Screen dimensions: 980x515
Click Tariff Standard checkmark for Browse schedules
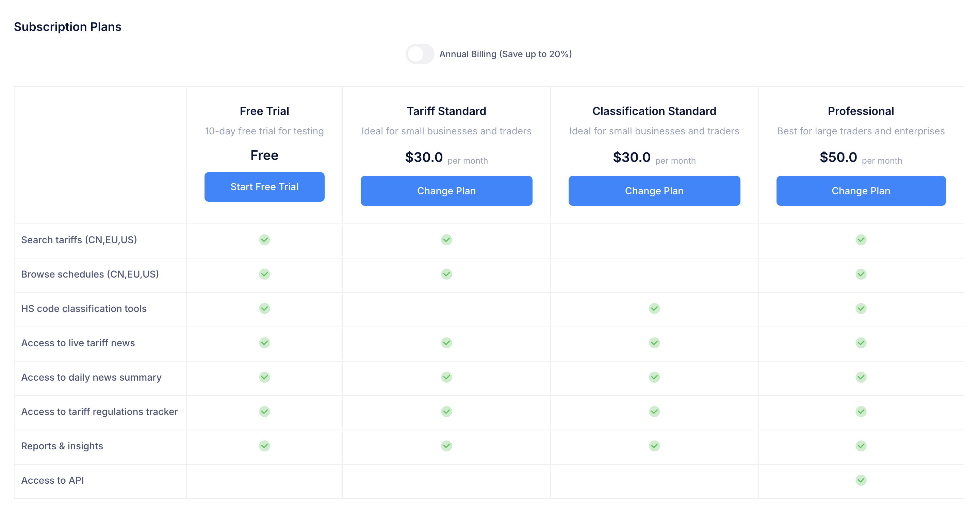446,274
